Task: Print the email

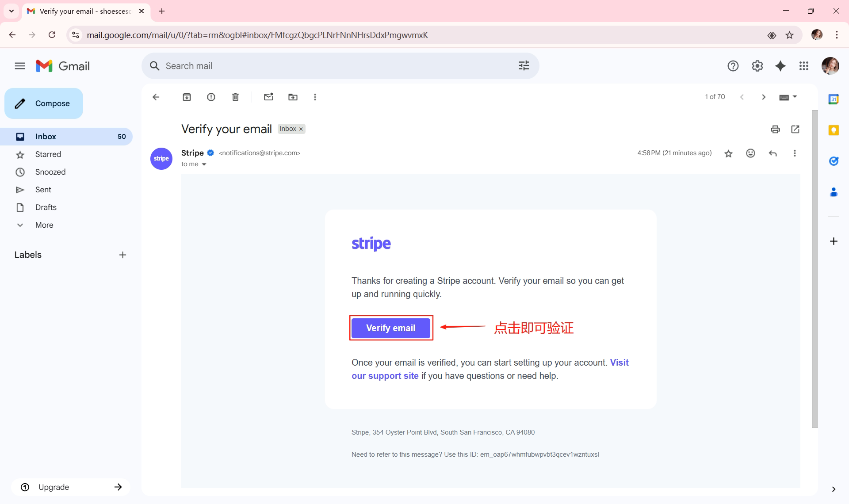Action: click(x=775, y=129)
